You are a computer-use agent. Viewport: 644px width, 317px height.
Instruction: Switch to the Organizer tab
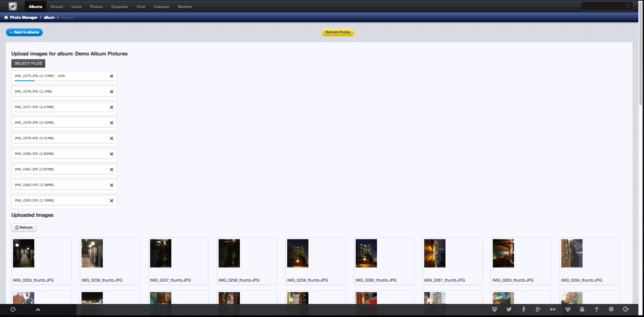click(x=120, y=7)
